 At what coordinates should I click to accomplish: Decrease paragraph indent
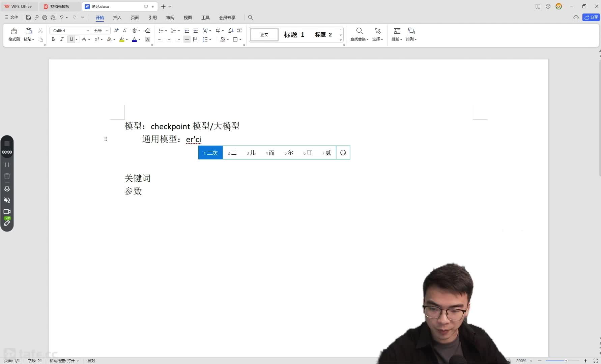(187, 30)
